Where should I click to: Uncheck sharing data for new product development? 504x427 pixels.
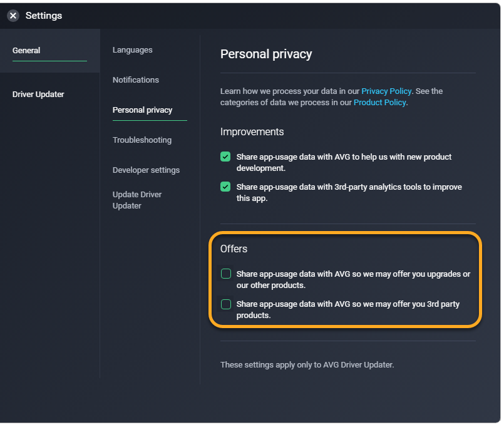(225, 157)
